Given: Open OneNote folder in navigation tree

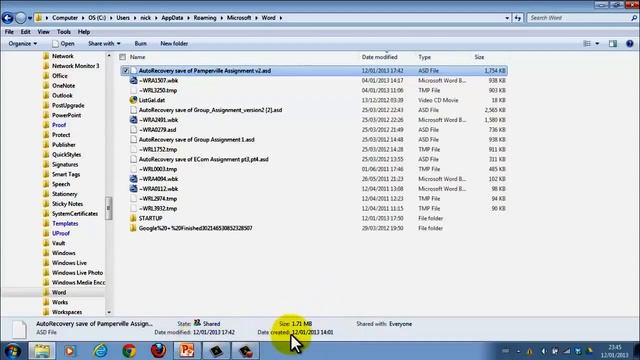Looking at the screenshot, I should [x=63, y=86].
